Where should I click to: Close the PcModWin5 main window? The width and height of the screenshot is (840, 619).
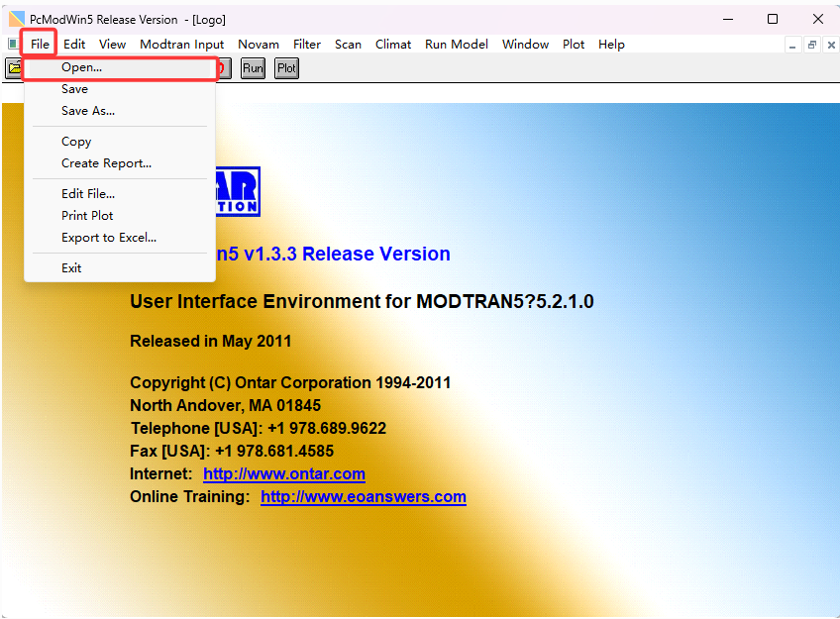(x=818, y=19)
